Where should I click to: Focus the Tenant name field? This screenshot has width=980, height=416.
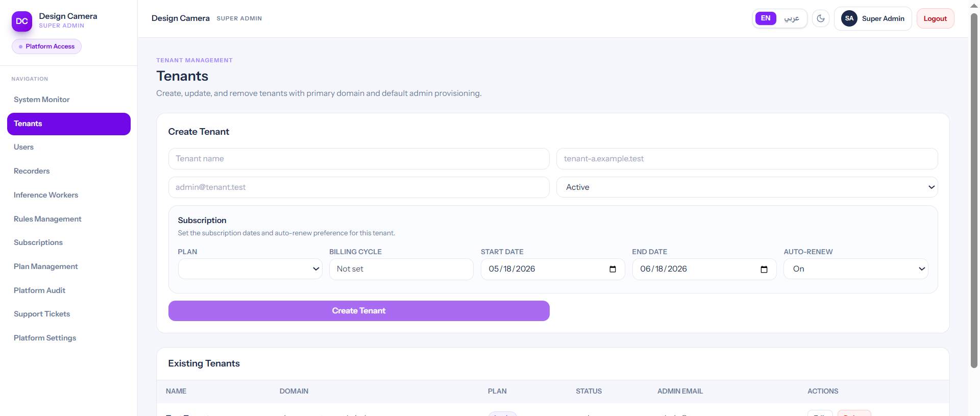[359, 159]
